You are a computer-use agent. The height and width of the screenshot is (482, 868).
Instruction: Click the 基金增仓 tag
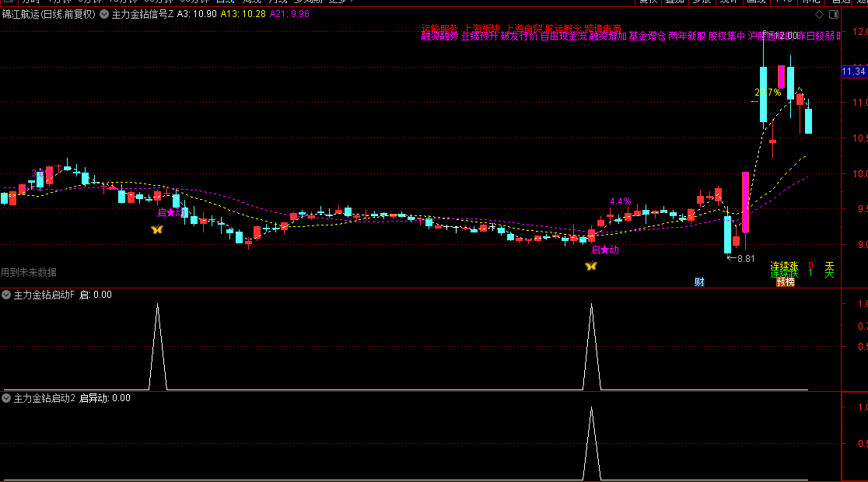(647, 37)
